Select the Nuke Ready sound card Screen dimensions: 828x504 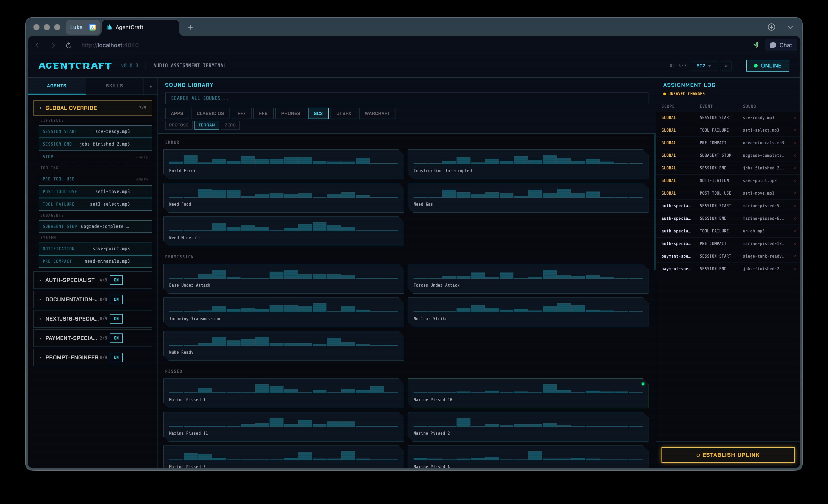(284, 346)
